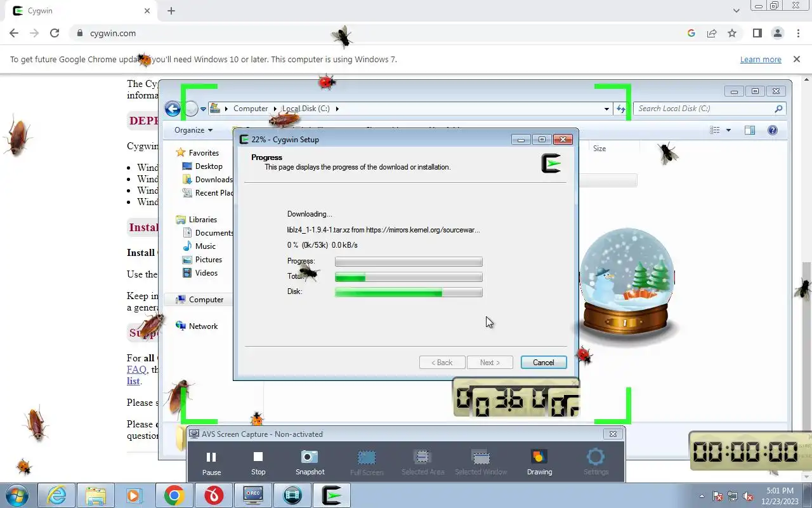812x508 pixels.
Task: Click the package download Progress bar
Action: pos(409,262)
